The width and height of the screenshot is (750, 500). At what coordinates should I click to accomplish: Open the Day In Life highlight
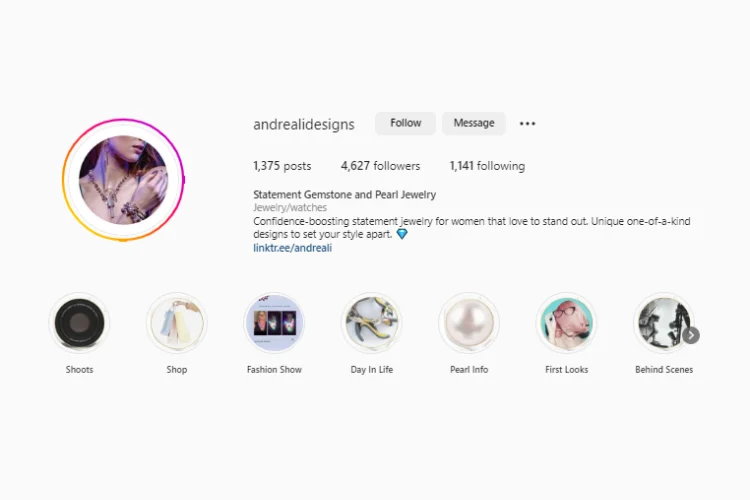[372, 323]
